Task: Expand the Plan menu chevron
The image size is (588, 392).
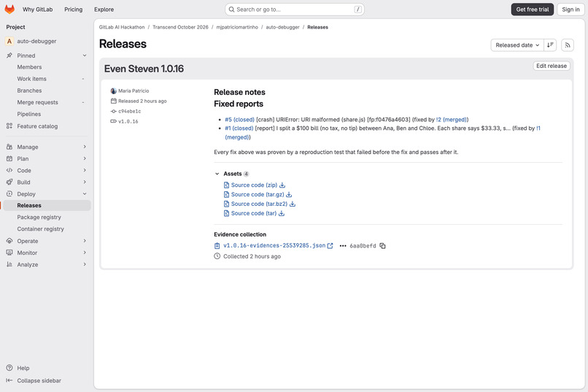Action: [x=85, y=158]
